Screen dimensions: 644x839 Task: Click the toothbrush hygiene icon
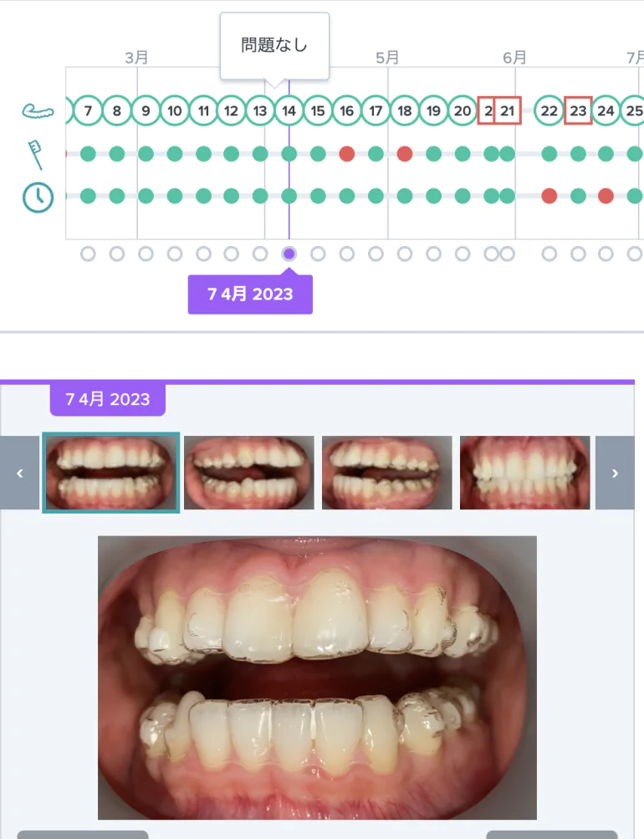point(35,155)
